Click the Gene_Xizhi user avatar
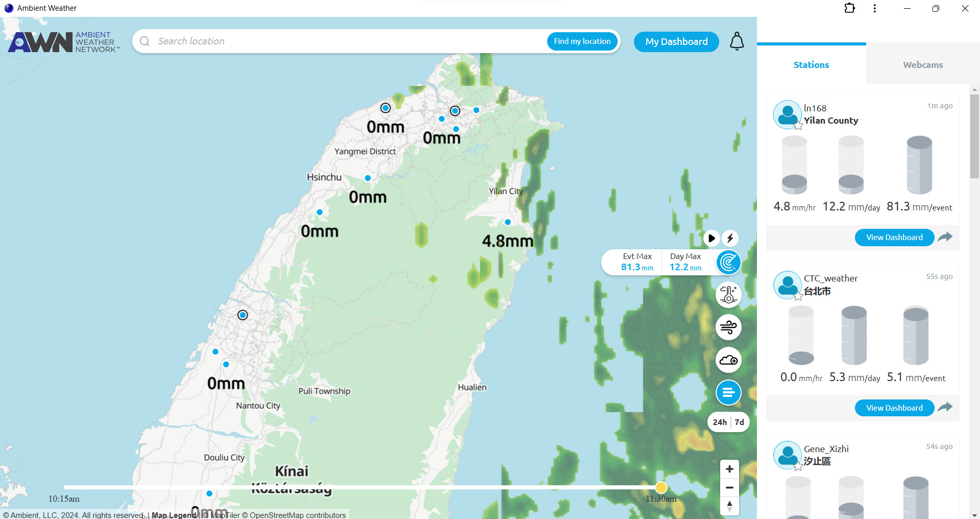The height and width of the screenshot is (519, 980). (788, 455)
